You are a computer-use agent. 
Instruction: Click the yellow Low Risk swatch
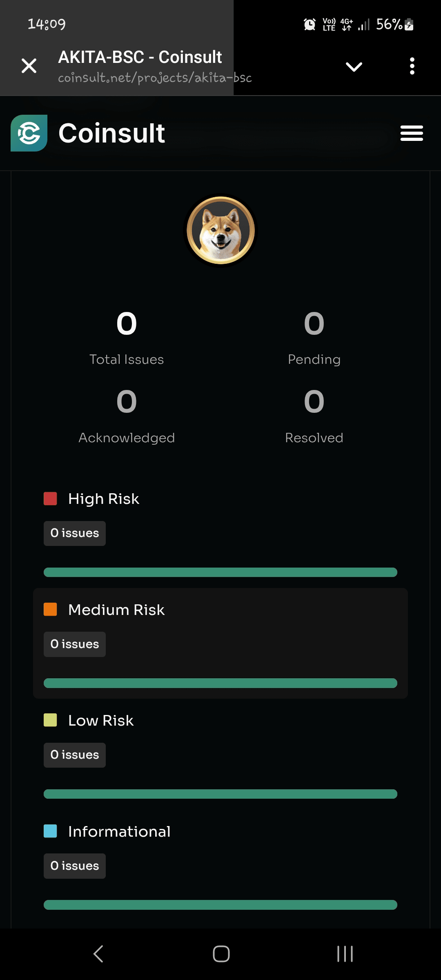50,720
